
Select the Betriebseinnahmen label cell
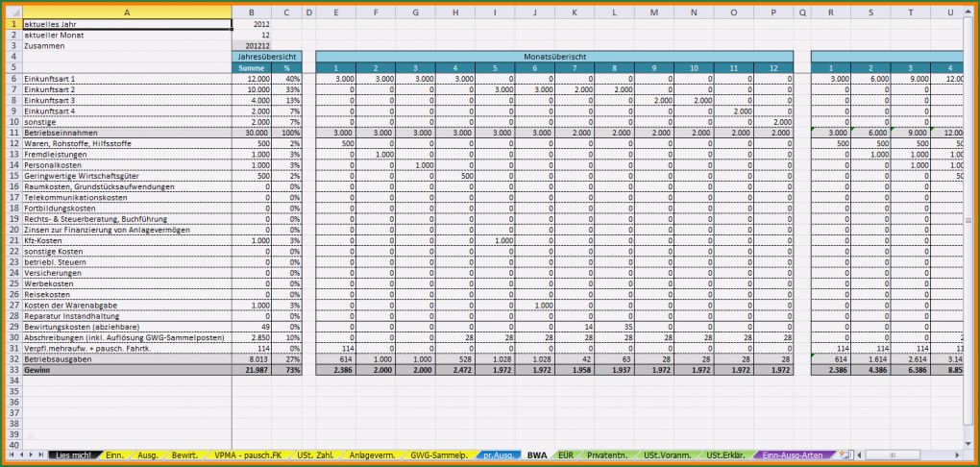click(x=126, y=133)
